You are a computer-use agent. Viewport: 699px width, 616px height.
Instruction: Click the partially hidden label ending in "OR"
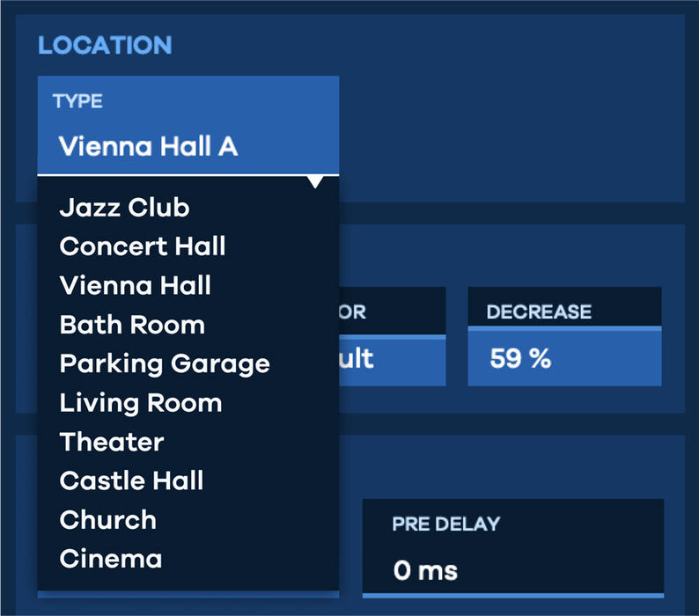[353, 312]
